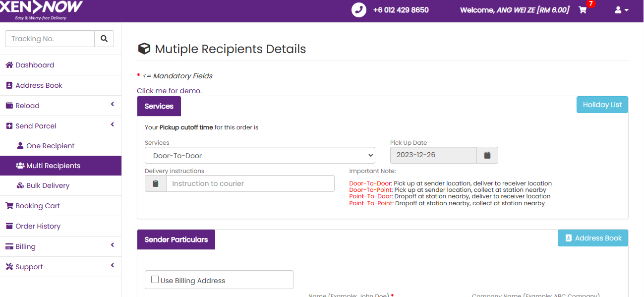644x297 pixels.
Task: Open the shopping cart icon in header
Action: tap(583, 10)
